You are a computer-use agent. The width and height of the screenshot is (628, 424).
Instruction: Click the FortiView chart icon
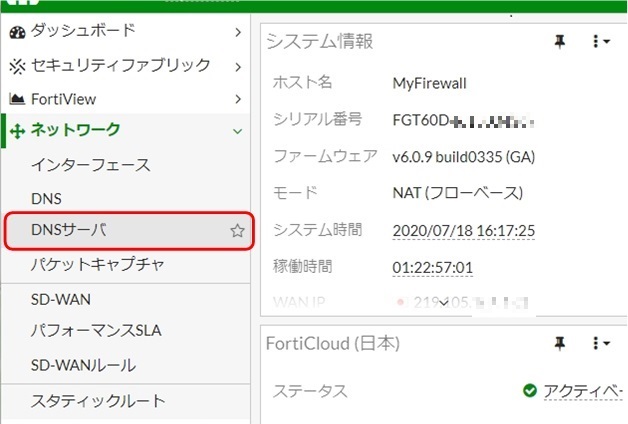[16, 99]
